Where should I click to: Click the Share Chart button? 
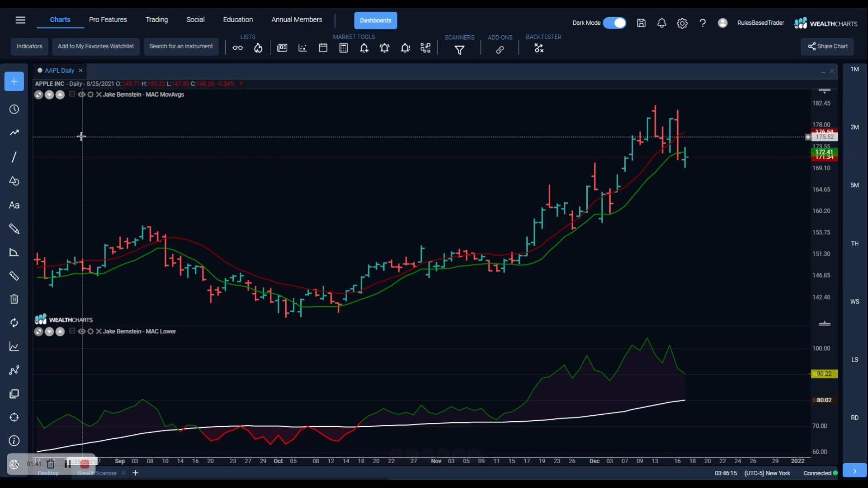coord(827,47)
